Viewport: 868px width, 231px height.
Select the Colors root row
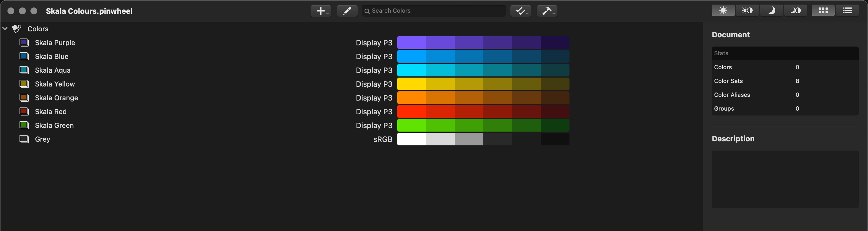(350, 29)
